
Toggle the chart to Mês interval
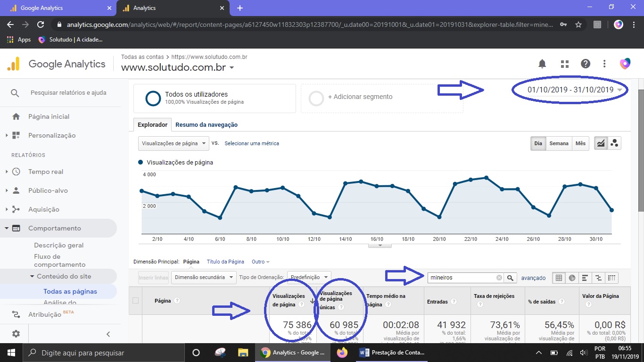pos(580,143)
